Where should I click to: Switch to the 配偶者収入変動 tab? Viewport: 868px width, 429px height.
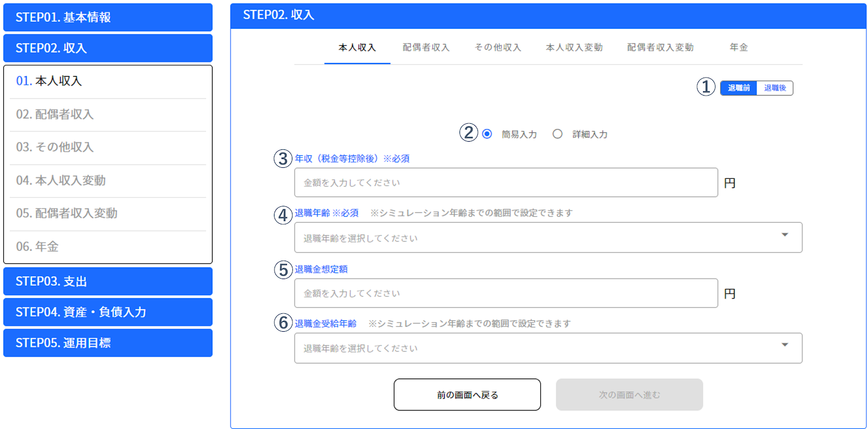point(660,48)
